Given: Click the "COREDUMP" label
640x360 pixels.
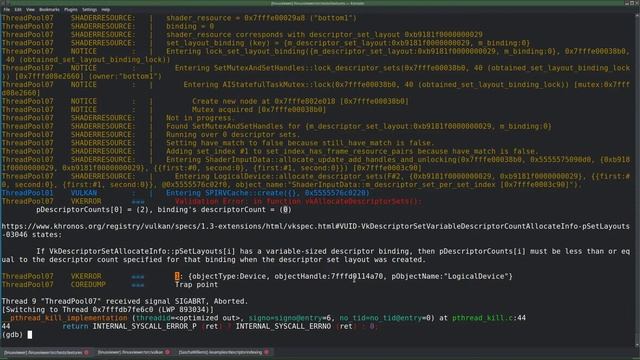Looking at the screenshot, I should [x=88, y=284].
